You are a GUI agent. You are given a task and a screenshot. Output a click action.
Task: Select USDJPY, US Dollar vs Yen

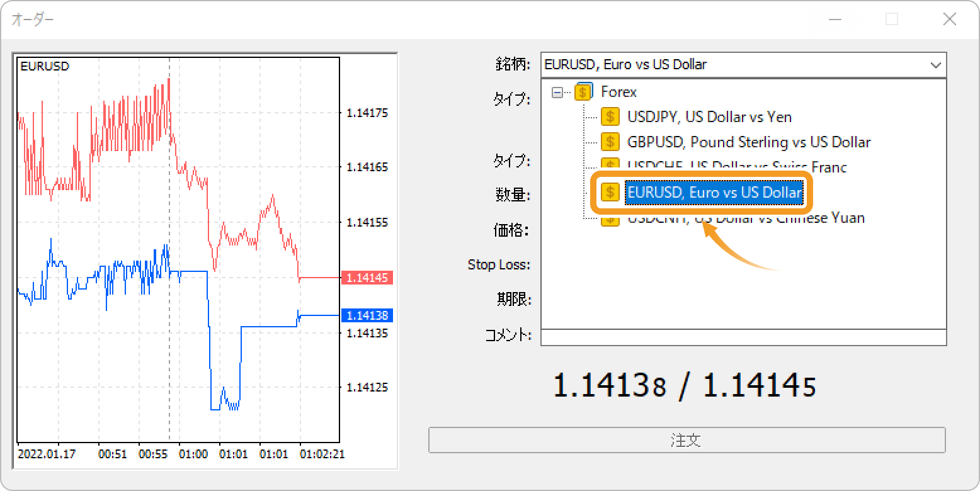[x=709, y=117]
